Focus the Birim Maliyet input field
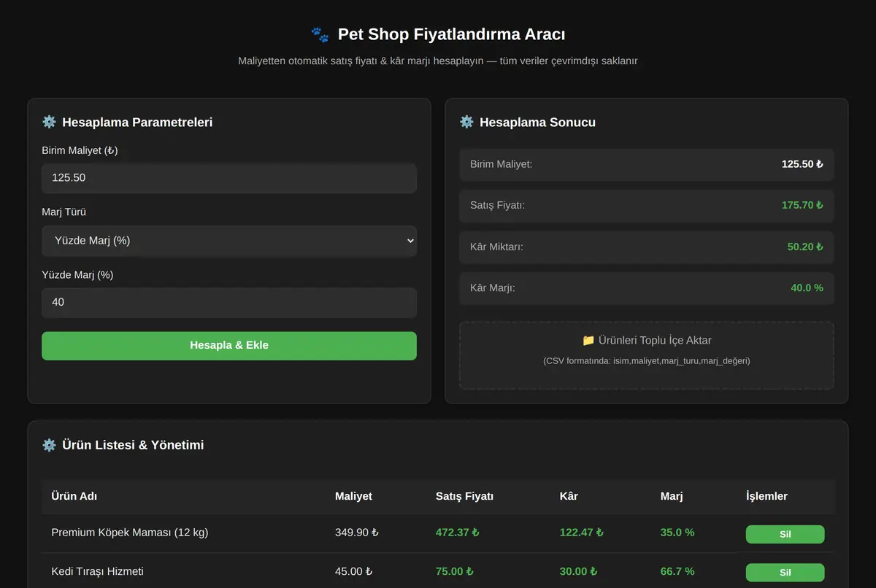The image size is (876, 588). coord(229,178)
